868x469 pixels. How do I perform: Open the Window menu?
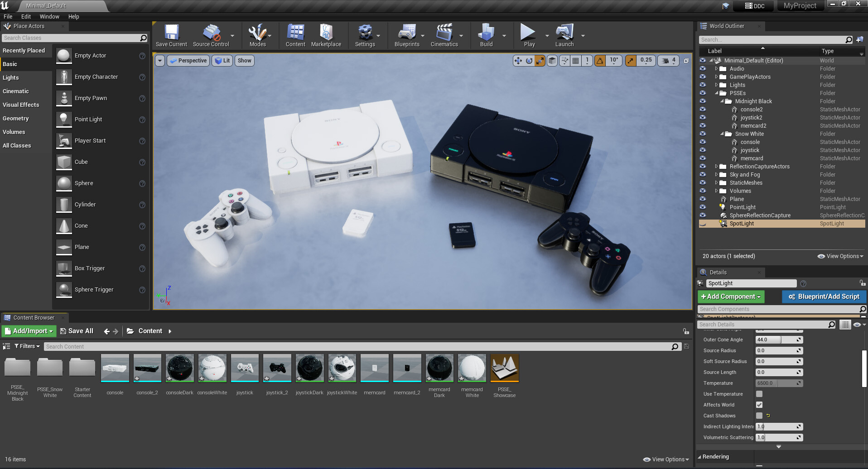(49, 16)
